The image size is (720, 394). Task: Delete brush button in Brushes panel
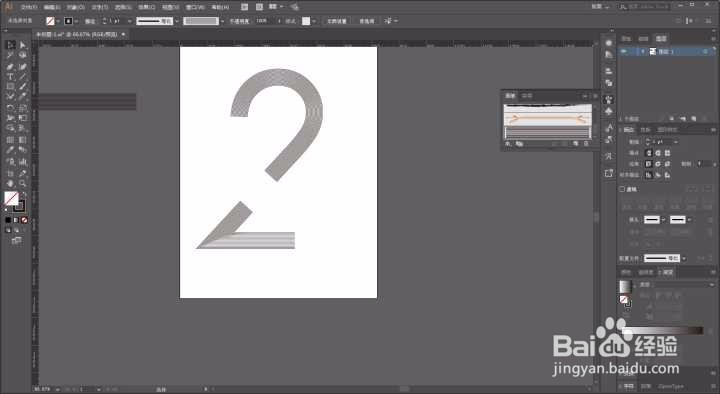click(x=586, y=144)
